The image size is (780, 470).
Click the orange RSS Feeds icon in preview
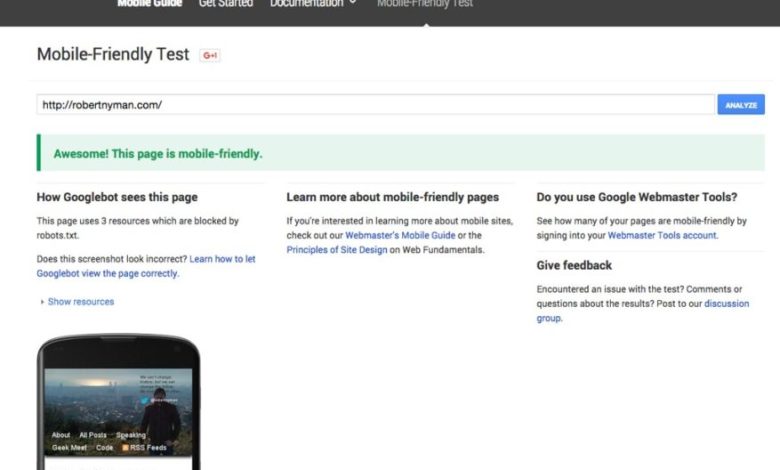click(125, 448)
